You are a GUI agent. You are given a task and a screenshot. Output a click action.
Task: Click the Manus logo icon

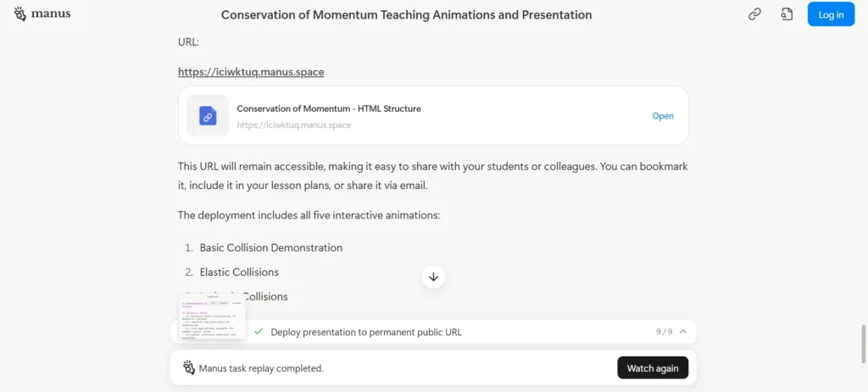(x=20, y=14)
